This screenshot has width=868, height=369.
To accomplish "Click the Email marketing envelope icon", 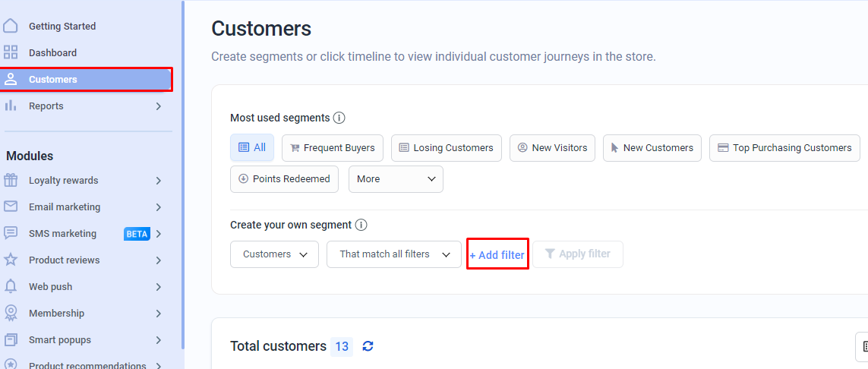I will [11, 207].
